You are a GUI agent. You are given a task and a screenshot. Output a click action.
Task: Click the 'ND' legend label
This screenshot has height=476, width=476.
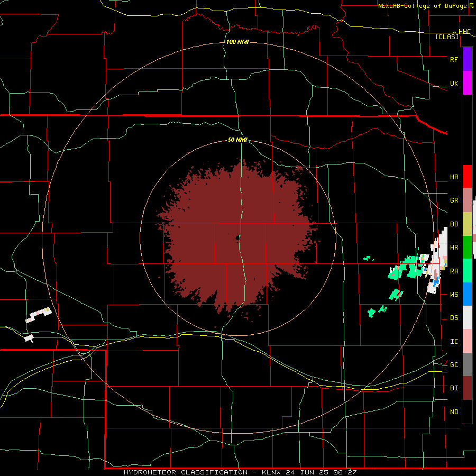(x=454, y=412)
